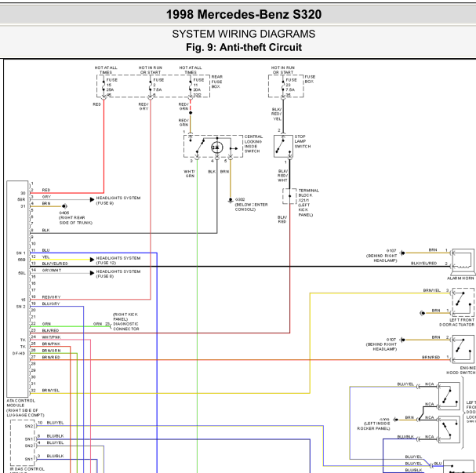Click "58R" terminal label on ATA module

(21, 199)
